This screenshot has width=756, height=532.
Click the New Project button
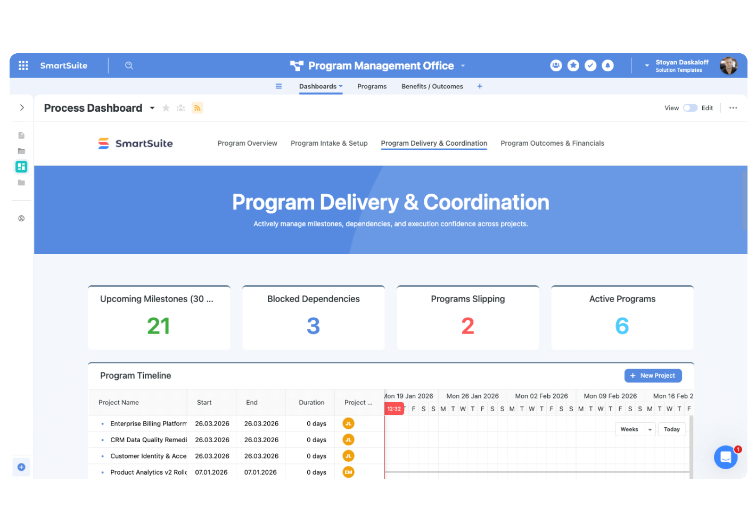[x=653, y=376]
